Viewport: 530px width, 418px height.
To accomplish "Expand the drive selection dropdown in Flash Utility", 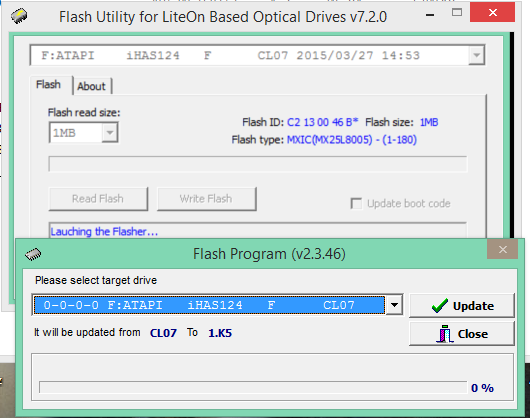I will pos(477,55).
